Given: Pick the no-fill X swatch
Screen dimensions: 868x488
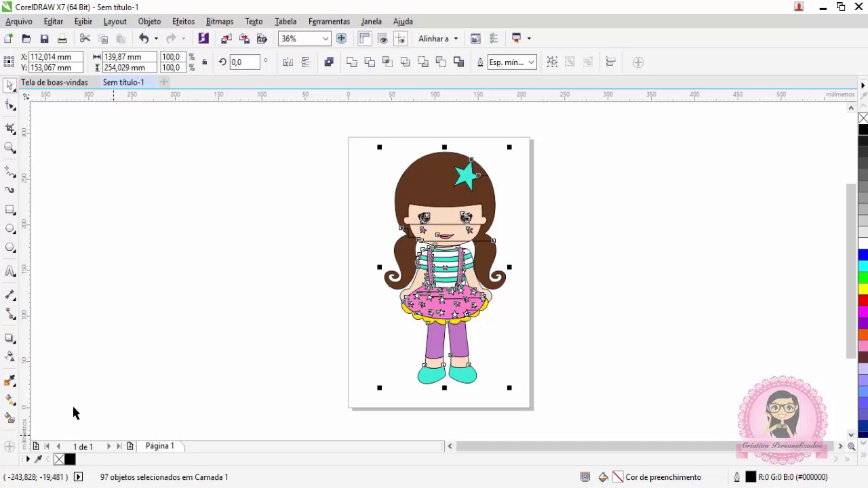Looking at the screenshot, I should tap(863, 118).
